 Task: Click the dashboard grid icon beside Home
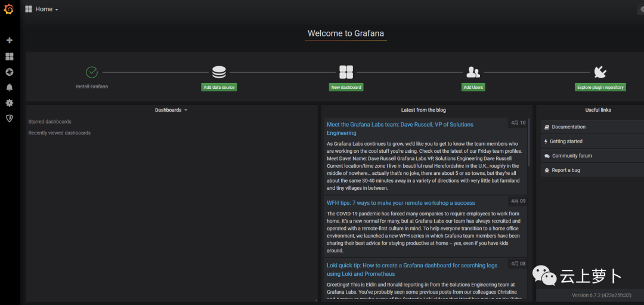(29, 9)
